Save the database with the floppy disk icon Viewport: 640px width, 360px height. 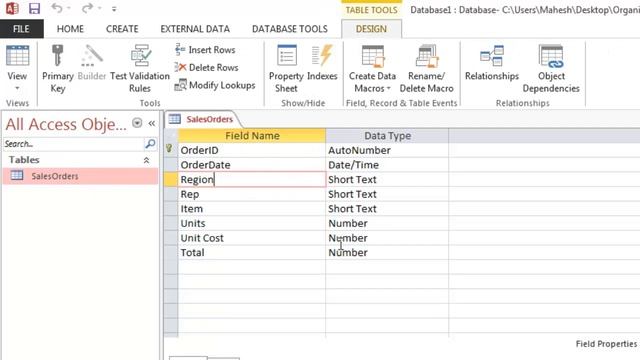[x=34, y=8]
